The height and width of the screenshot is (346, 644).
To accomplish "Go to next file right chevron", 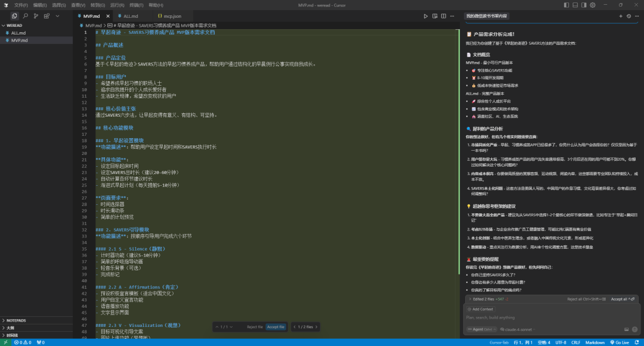I will click(x=316, y=327).
